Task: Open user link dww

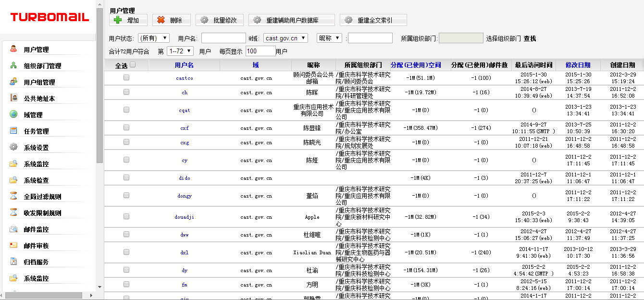Action: pos(185,235)
